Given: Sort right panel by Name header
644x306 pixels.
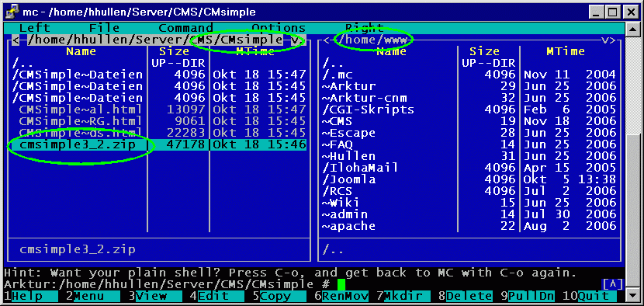Looking at the screenshot, I should coord(391,51).
